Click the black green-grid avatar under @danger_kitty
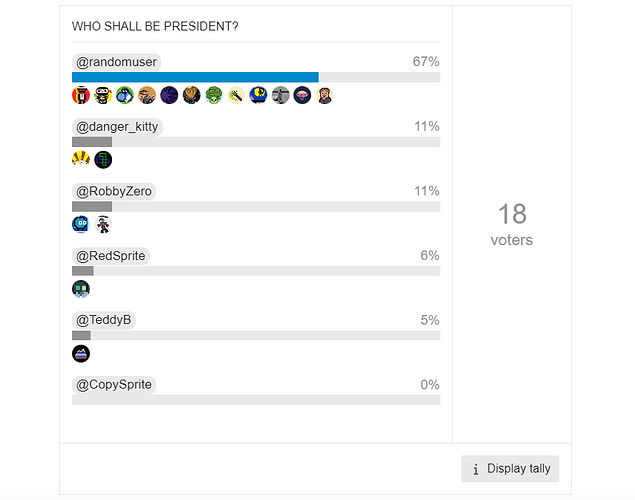This screenshot has height=500, width=635. [103, 160]
